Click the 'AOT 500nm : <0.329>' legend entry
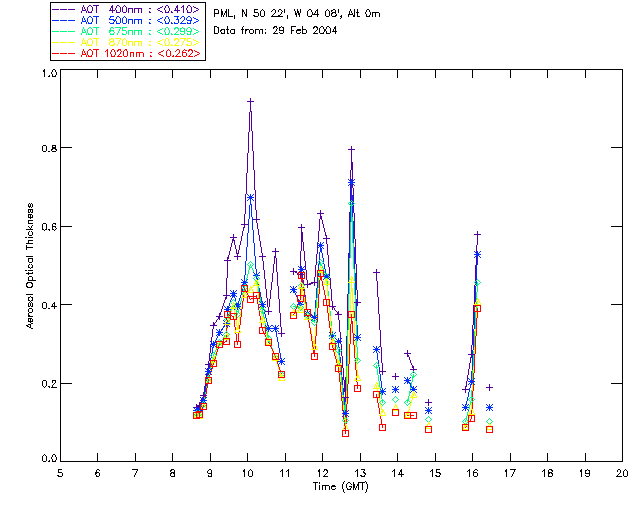 tap(127, 20)
